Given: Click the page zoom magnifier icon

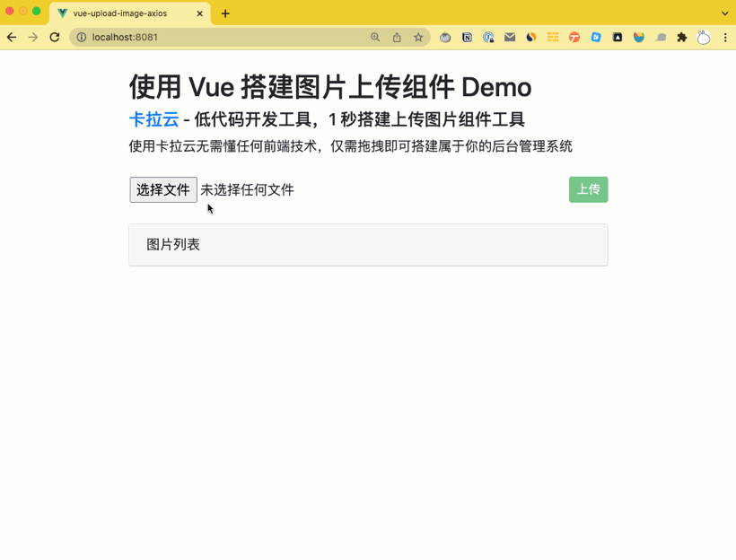Looking at the screenshot, I should point(376,38).
